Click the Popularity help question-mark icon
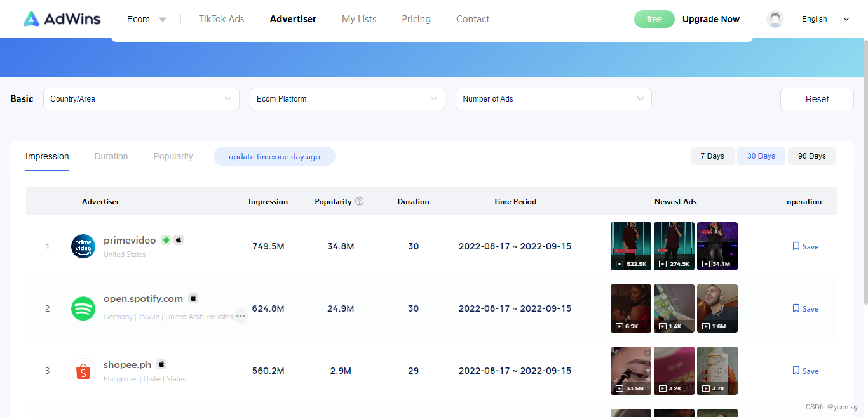This screenshot has height=417, width=868. coord(359,201)
